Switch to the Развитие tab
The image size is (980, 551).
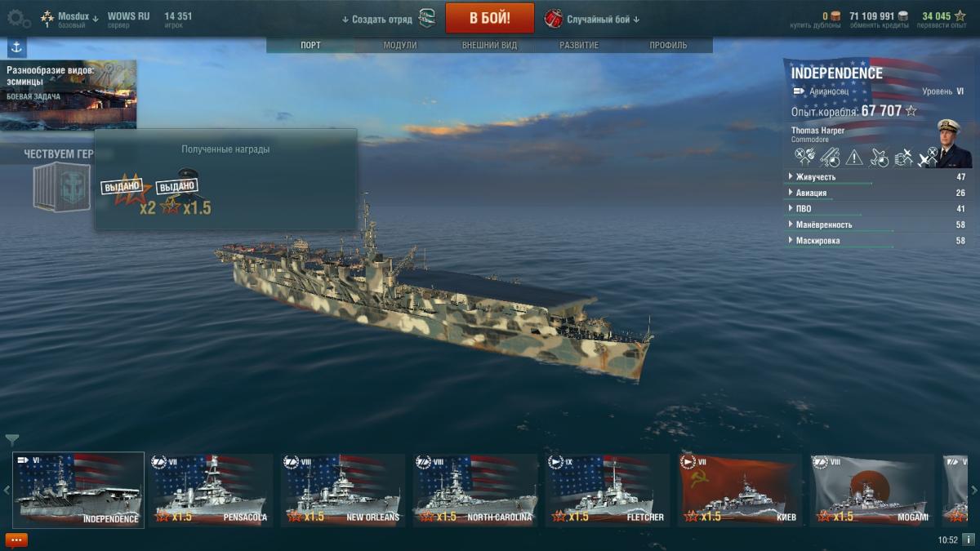click(579, 46)
